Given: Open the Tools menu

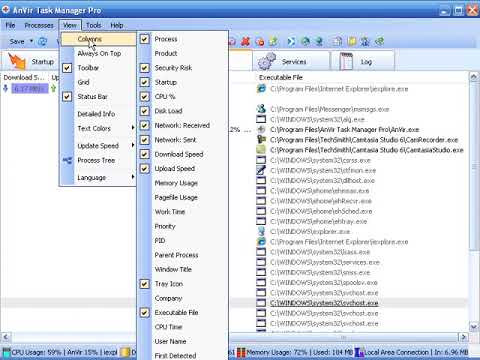Looking at the screenshot, I should 94,25.
